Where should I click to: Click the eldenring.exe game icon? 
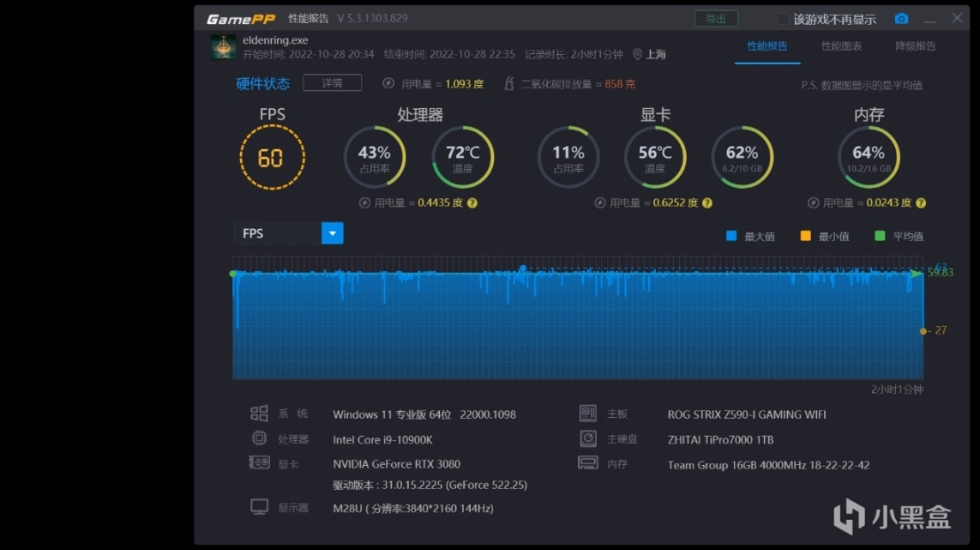(223, 47)
